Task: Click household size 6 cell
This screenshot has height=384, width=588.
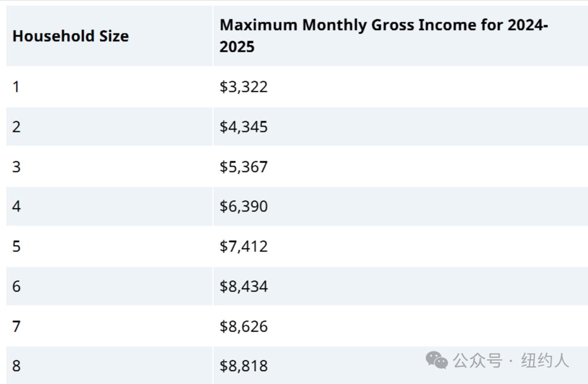Action: point(109,286)
